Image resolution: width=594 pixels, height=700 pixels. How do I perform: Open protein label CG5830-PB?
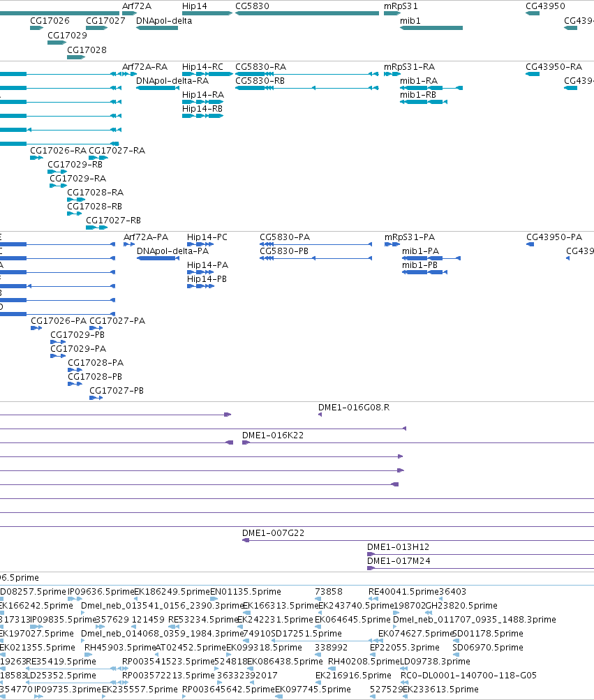pos(284,251)
